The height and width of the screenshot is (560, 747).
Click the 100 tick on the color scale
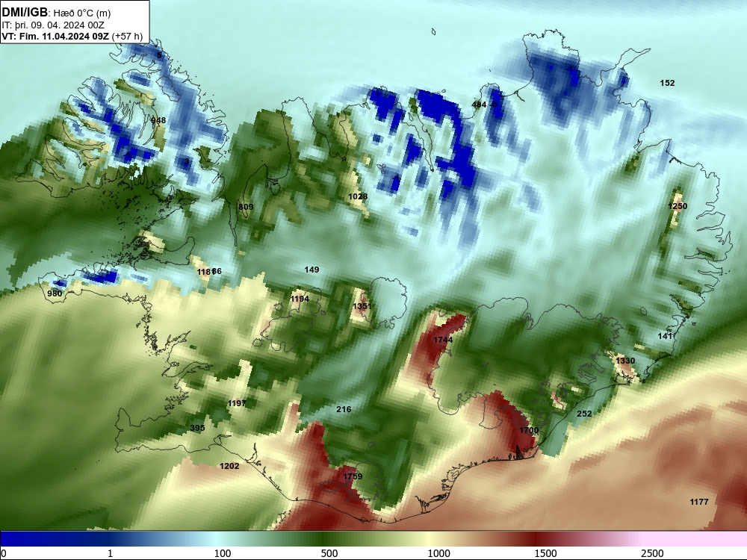tap(223, 553)
